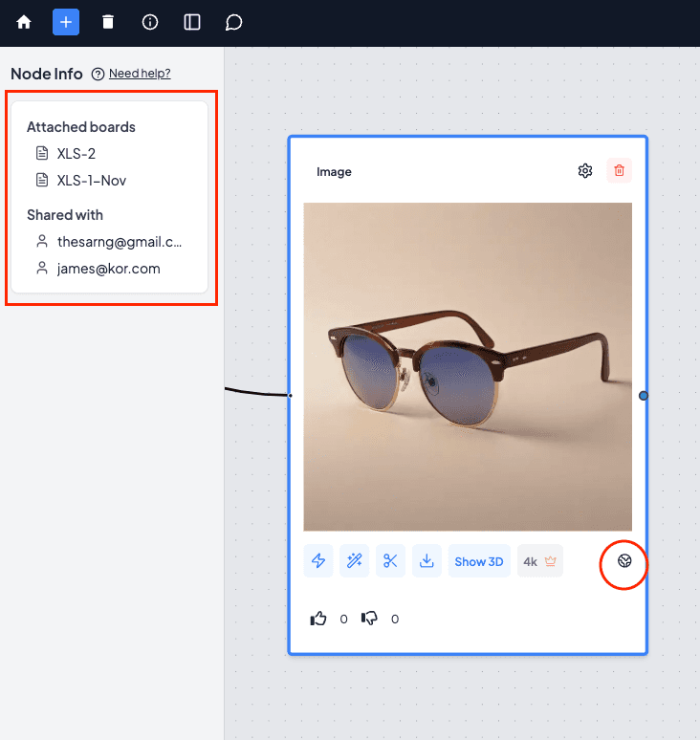Click the Show 3D button
The image size is (700, 740).
pos(479,561)
